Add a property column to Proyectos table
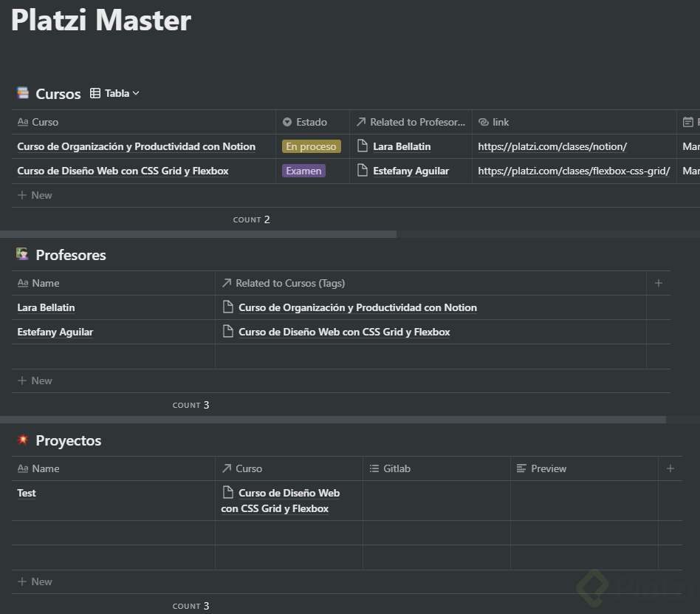Viewport: 700px width, 614px height. point(670,468)
